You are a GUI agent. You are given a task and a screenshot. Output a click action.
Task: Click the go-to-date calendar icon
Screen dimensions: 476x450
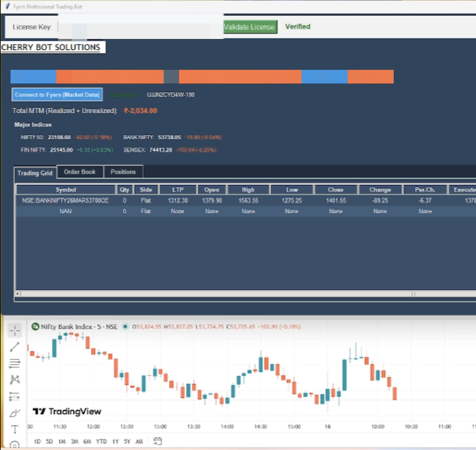pyautogui.click(x=157, y=441)
